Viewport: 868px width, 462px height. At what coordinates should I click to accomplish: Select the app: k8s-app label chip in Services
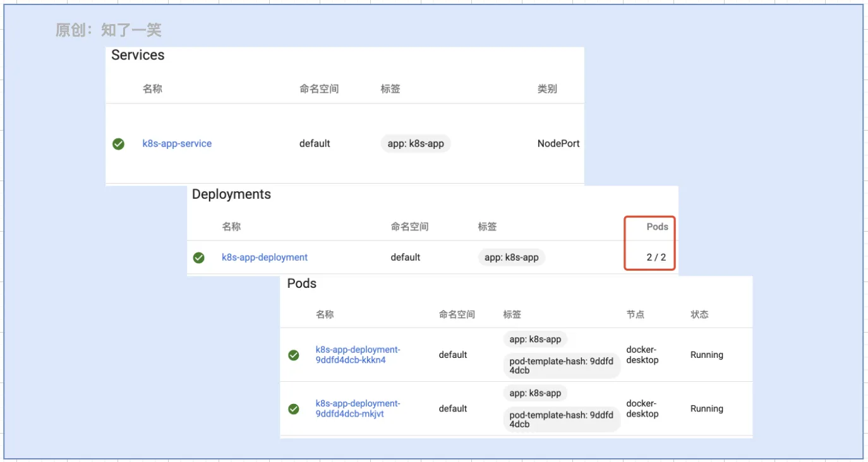[416, 143]
